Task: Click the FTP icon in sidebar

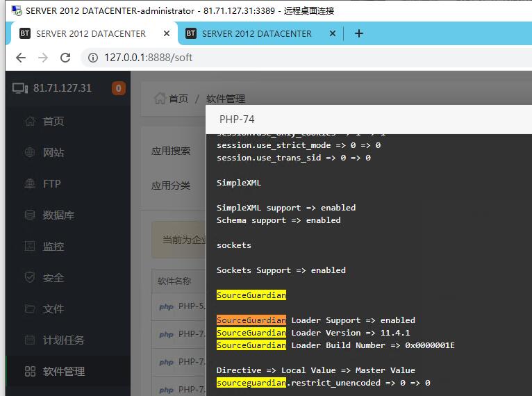Action: point(30,183)
